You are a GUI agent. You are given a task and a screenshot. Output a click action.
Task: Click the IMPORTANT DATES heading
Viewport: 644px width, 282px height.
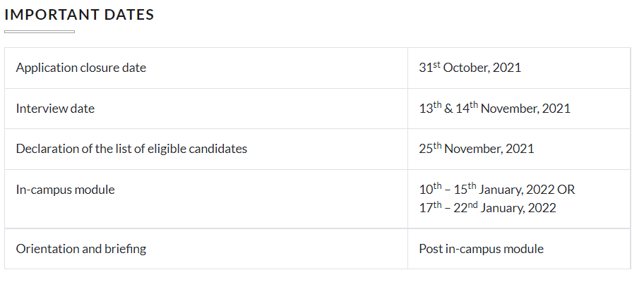(x=79, y=14)
